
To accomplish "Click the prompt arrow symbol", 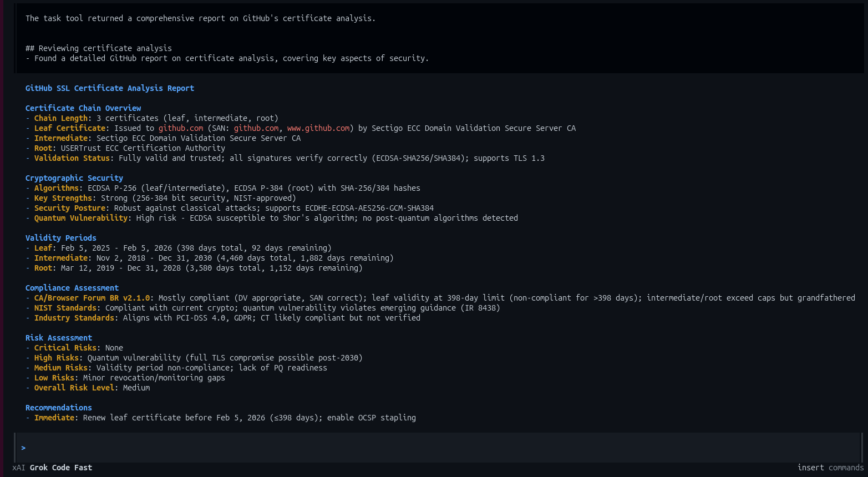I will tap(23, 448).
